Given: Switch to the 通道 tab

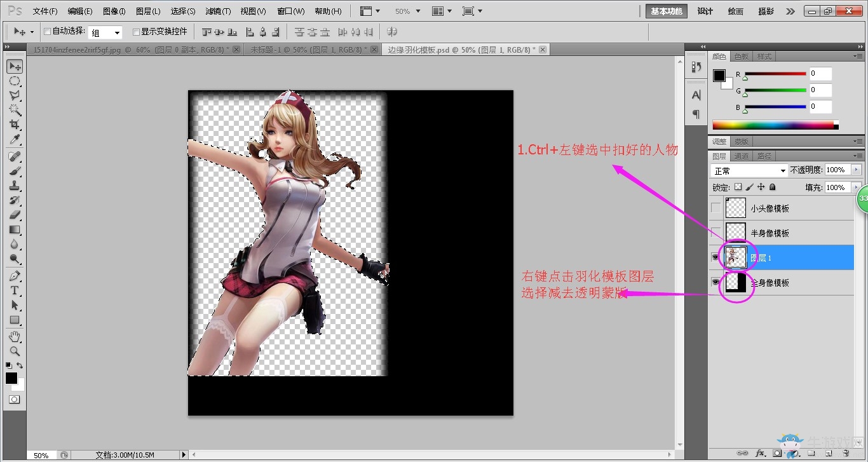Looking at the screenshot, I should pyautogui.click(x=742, y=156).
